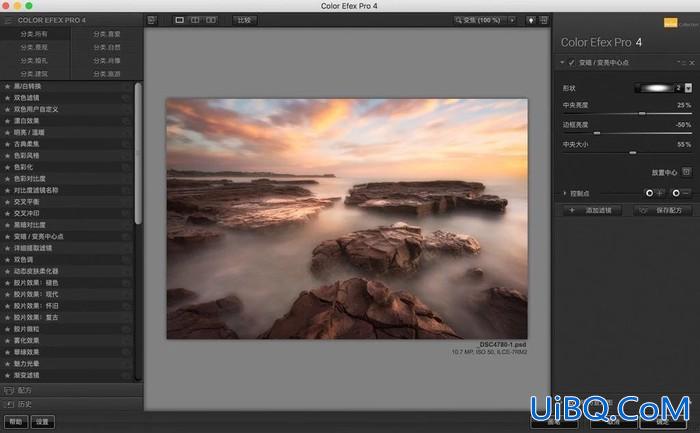Hide the right adjustment panel icon
Image resolution: width=700 pixels, height=433 pixels.
tap(544, 20)
